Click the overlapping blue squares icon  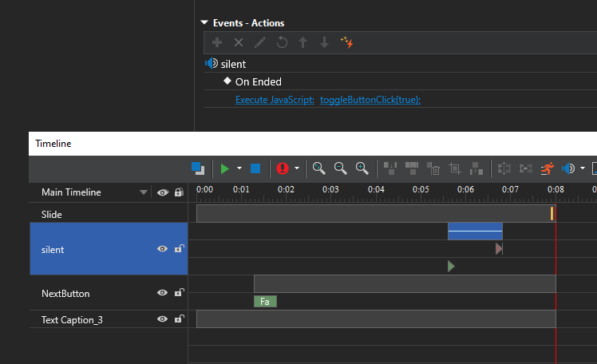(198, 168)
